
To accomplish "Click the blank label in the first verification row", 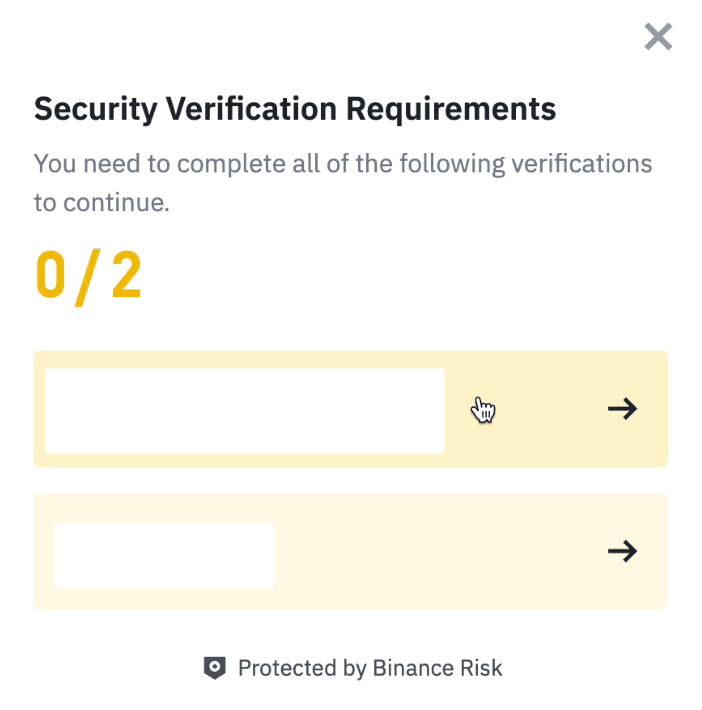I will click(x=244, y=410).
